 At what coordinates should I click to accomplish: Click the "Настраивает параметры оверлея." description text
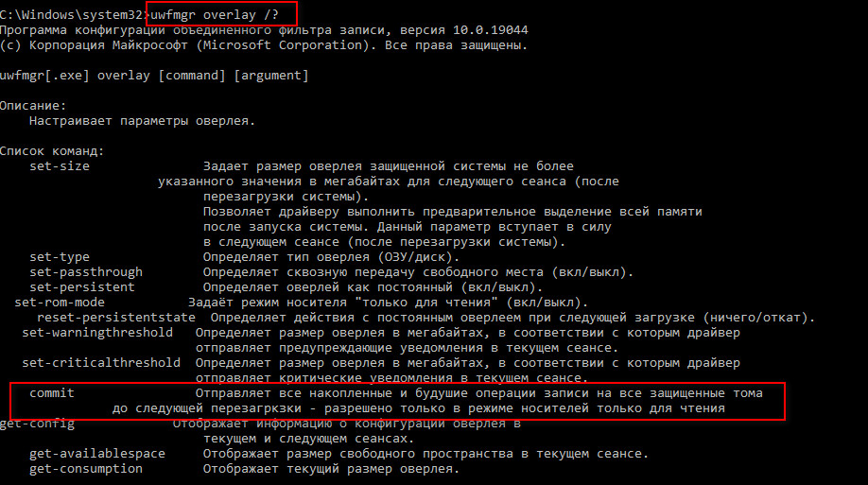tap(143, 121)
